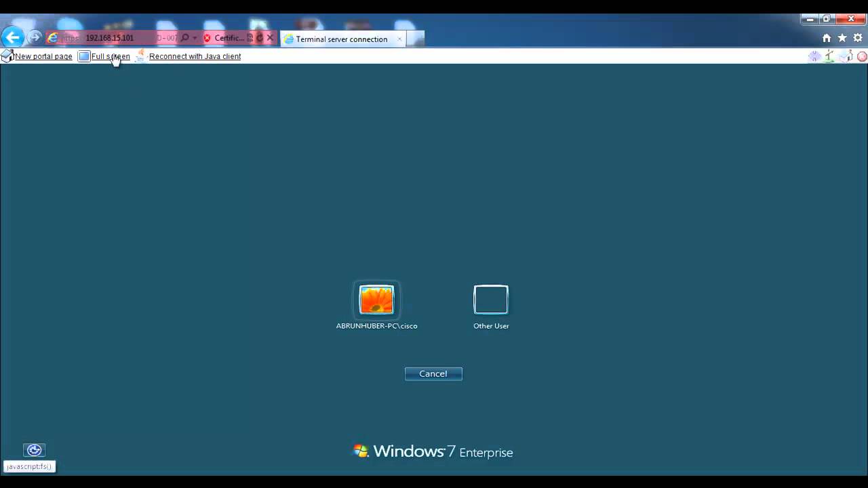Screen dimensions: 868x488
Task: Click Reconnect with Java client link
Action: point(195,56)
